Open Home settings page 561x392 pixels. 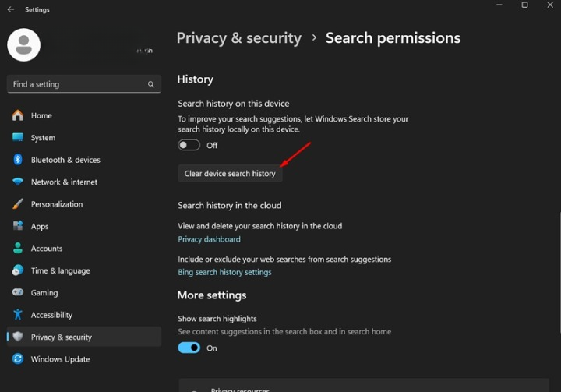tap(83, 115)
